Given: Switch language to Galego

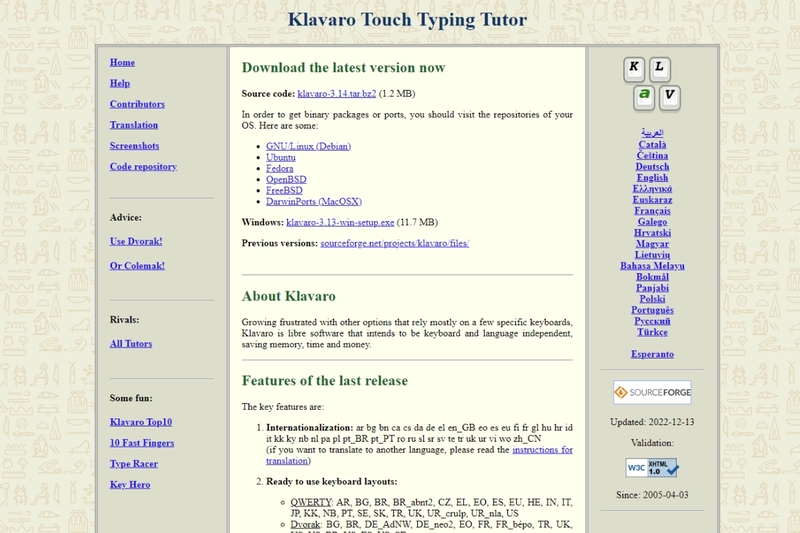Looking at the screenshot, I should tap(652, 222).
